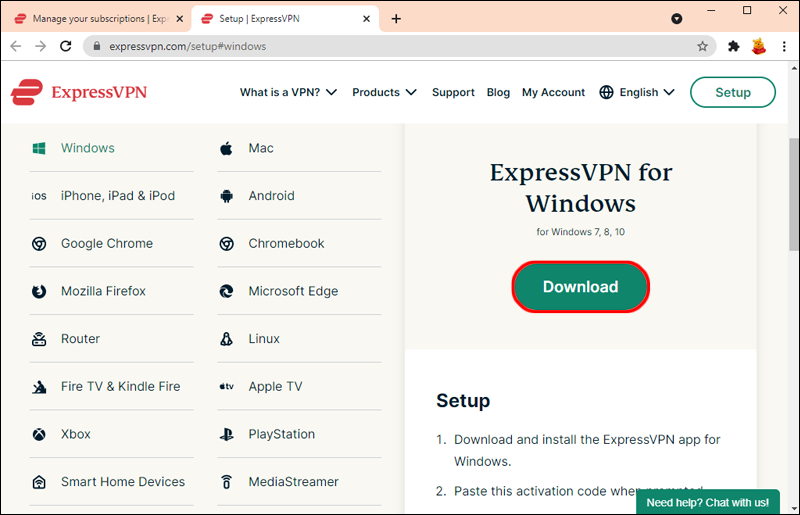The image size is (800, 515).
Task: Reload the page with refresh icon
Action: click(66, 46)
